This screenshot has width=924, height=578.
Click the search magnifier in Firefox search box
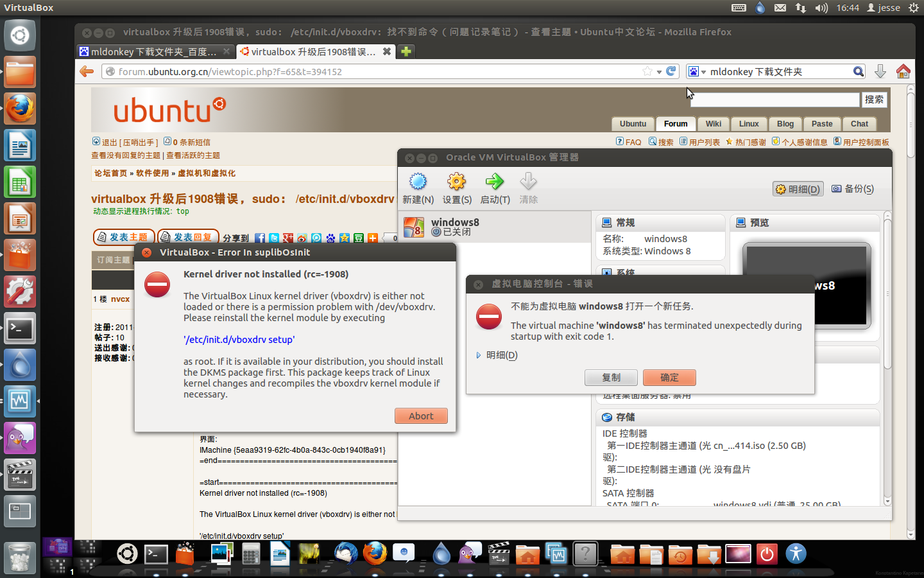click(859, 71)
